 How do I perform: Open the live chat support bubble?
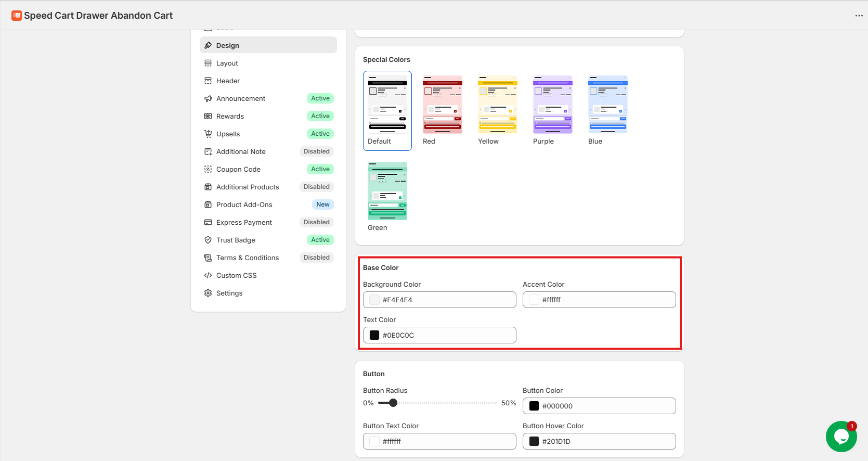[x=841, y=437]
